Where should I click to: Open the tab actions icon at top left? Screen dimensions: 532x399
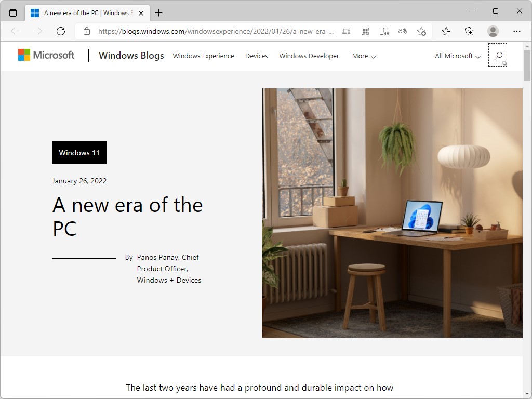point(11,11)
